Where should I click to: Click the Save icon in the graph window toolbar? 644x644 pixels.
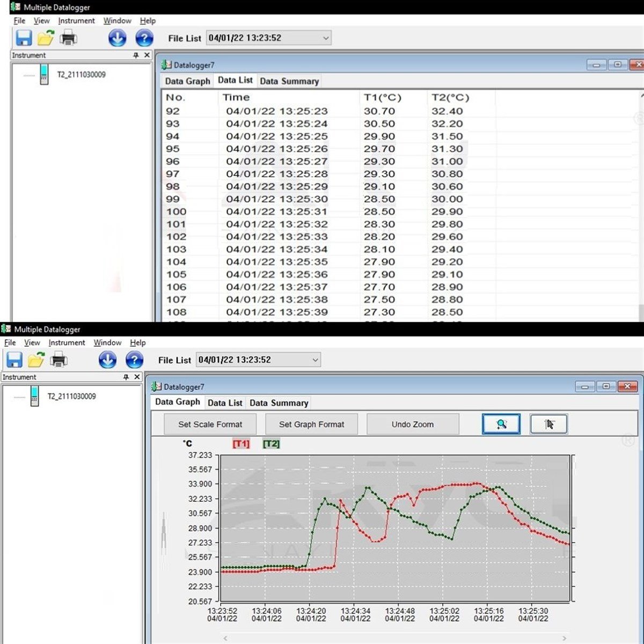[x=14, y=360]
